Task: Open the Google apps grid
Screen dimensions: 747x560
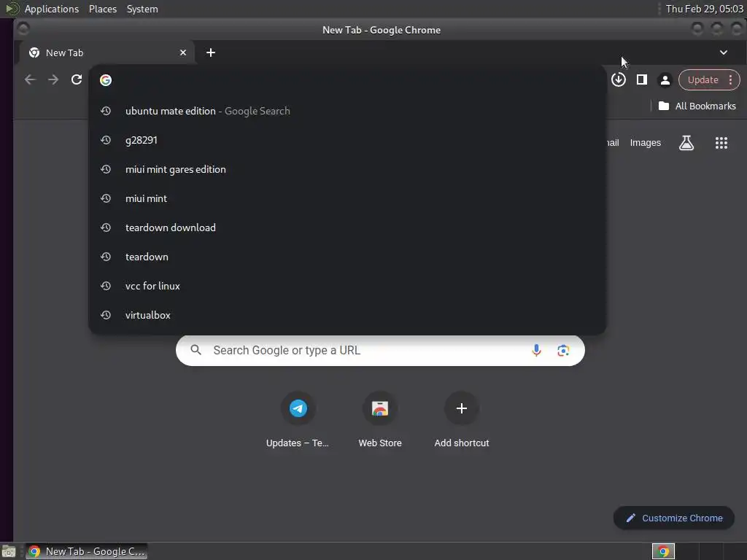Action: (x=721, y=143)
